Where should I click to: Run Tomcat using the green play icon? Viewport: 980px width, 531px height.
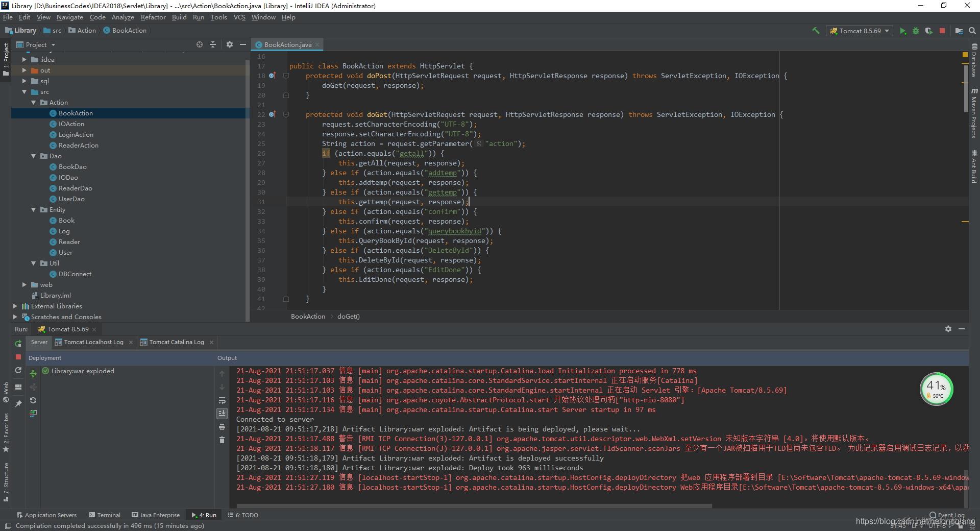coord(902,31)
